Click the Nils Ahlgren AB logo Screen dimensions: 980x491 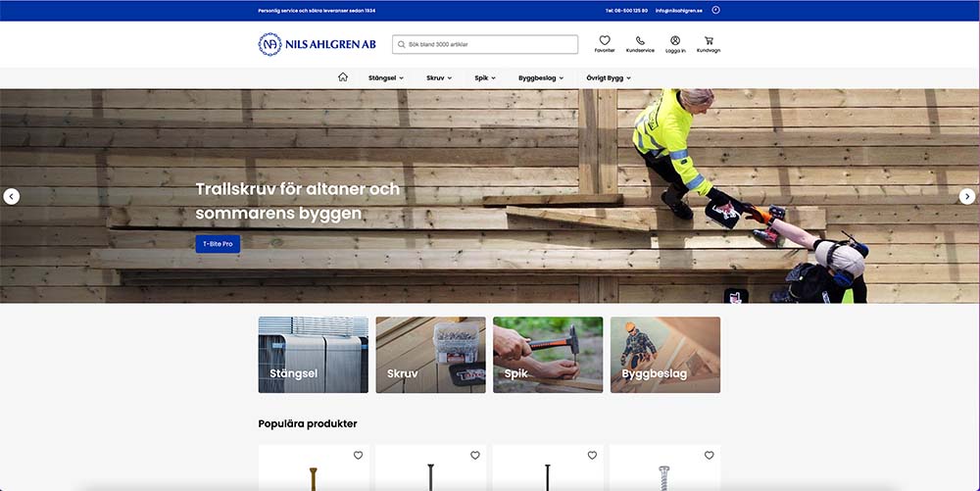click(x=318, y=44)
